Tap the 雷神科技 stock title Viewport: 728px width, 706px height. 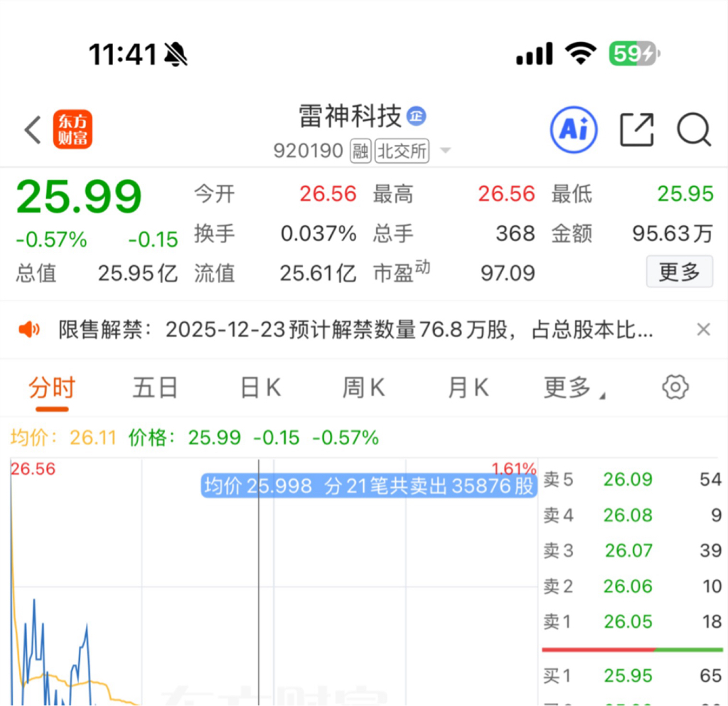[350, 116]
